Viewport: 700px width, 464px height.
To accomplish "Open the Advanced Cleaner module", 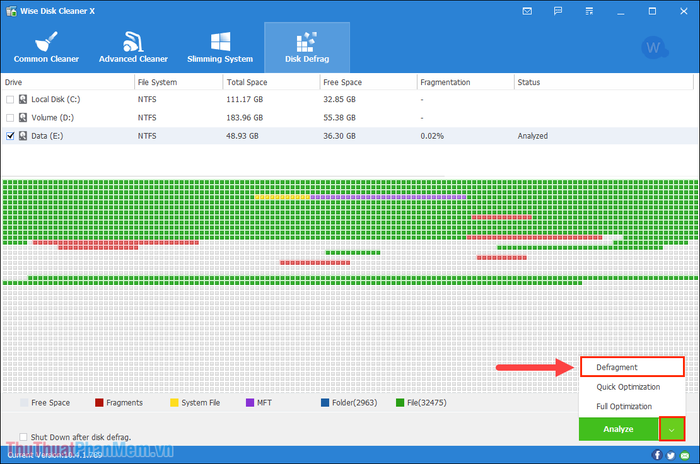I will point(133,46).
